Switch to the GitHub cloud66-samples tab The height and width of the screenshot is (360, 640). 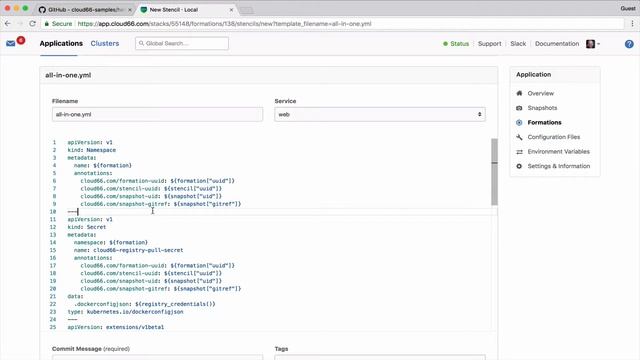point(85,9)
